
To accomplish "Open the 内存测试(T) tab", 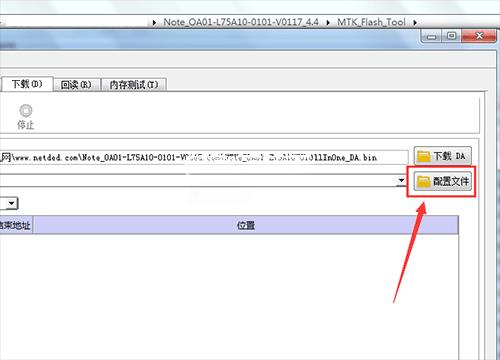I will [134, 85].
